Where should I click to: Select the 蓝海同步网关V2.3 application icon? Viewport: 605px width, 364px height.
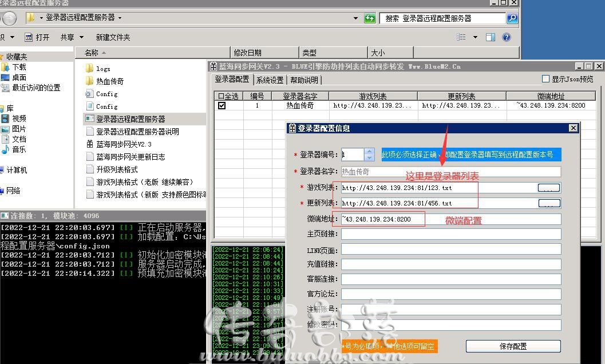click(89, 144)
